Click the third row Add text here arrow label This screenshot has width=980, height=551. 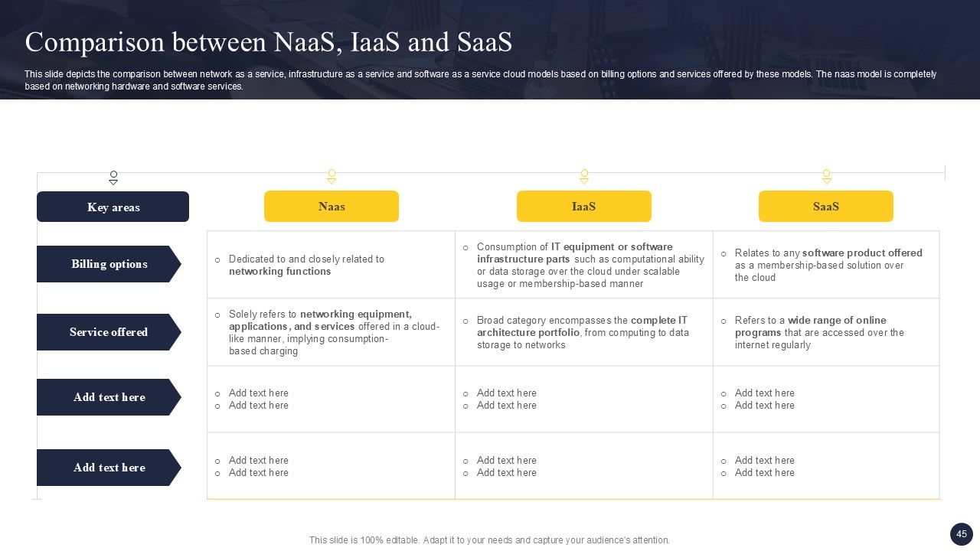click(x=109, y=397)
